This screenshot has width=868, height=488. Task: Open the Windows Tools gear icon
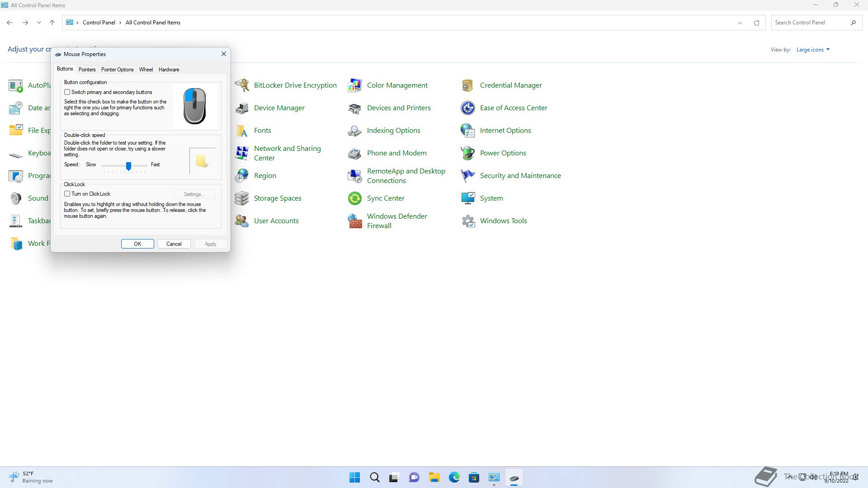pos(468,221)
